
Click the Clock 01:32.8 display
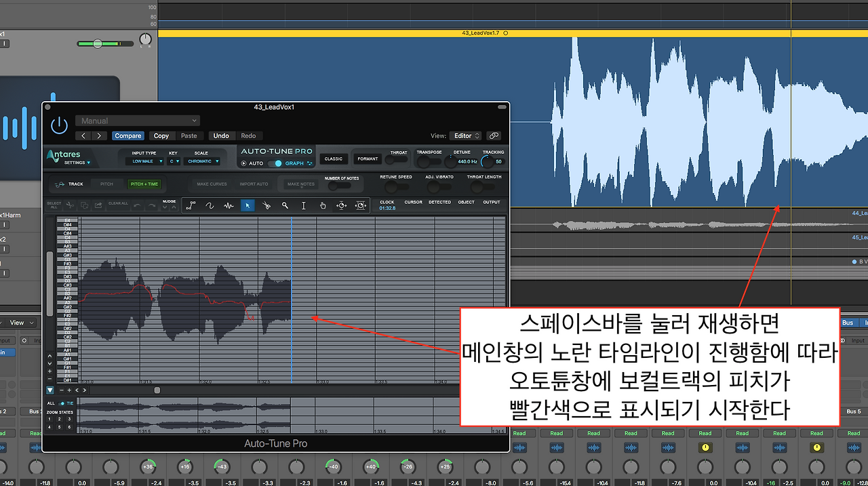387,208
